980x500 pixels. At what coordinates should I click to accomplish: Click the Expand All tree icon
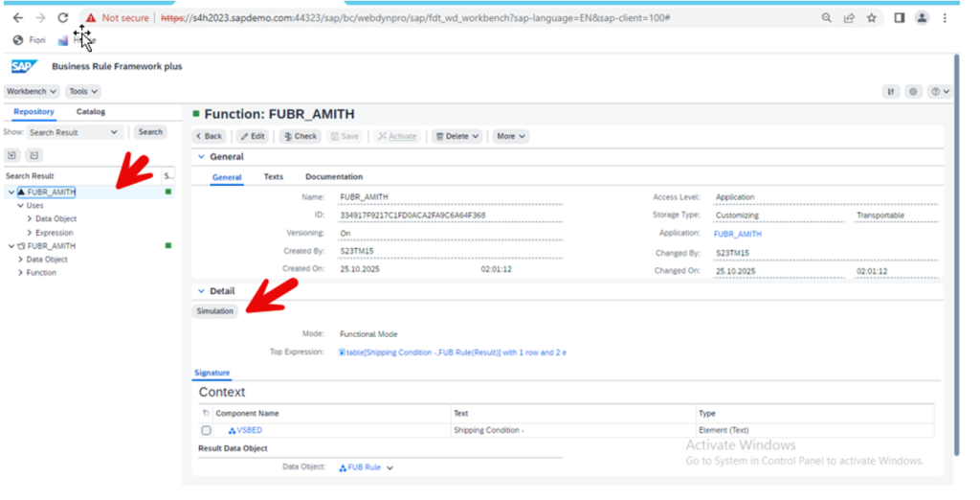click(x=11, y=155)
